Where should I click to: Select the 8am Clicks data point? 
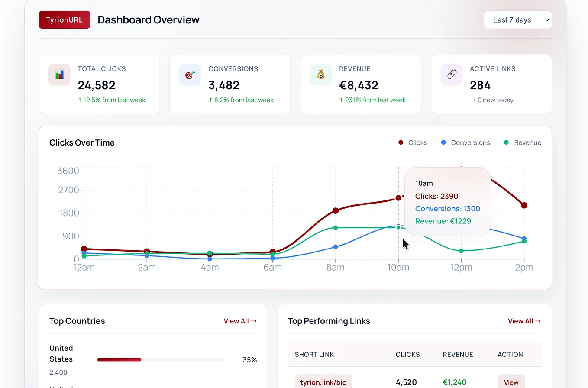pyautogui.click(x=336, y=211)
